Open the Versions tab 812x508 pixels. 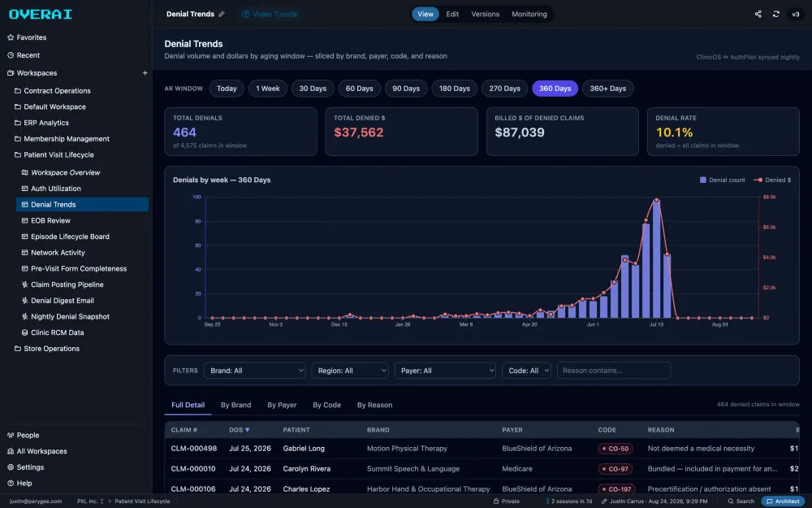point(486,14)
